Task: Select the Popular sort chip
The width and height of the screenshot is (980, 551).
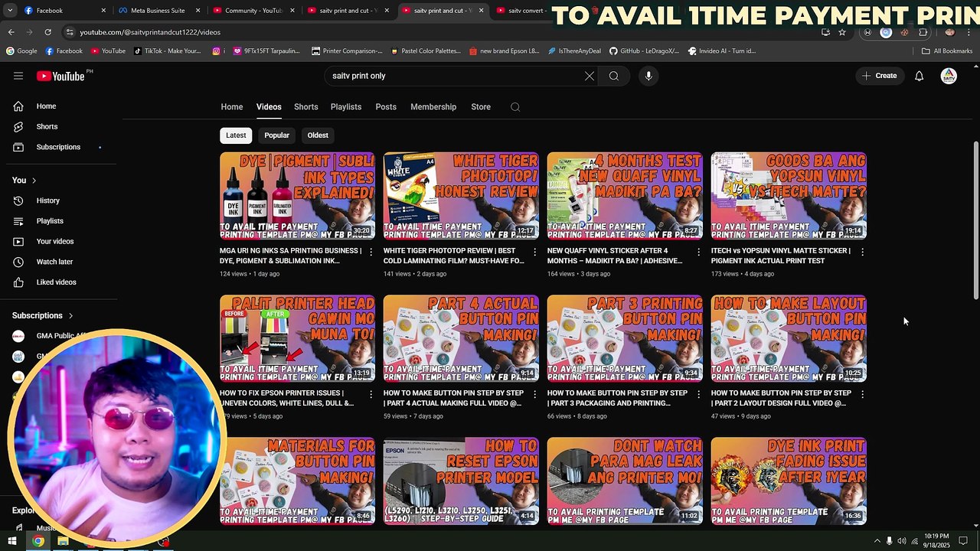Action: pos(276,135)
